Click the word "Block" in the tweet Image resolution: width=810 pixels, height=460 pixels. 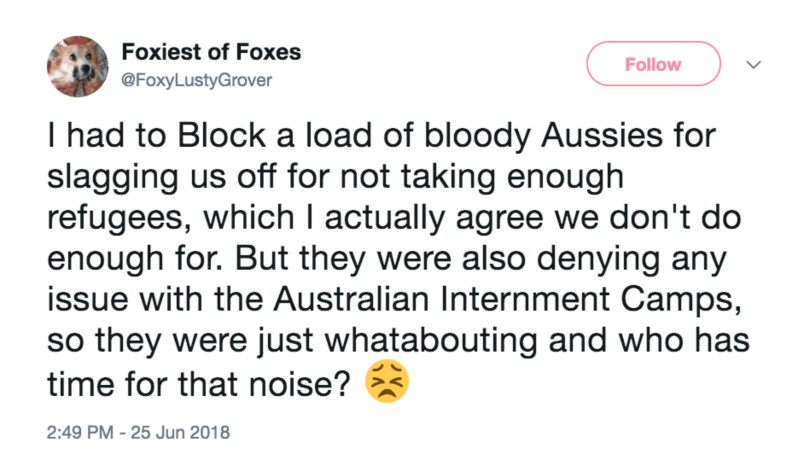[183, 140]
